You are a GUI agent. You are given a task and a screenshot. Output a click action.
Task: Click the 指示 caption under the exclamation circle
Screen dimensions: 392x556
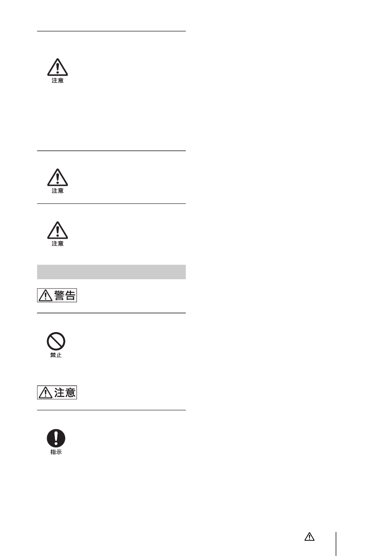[56, 453]
